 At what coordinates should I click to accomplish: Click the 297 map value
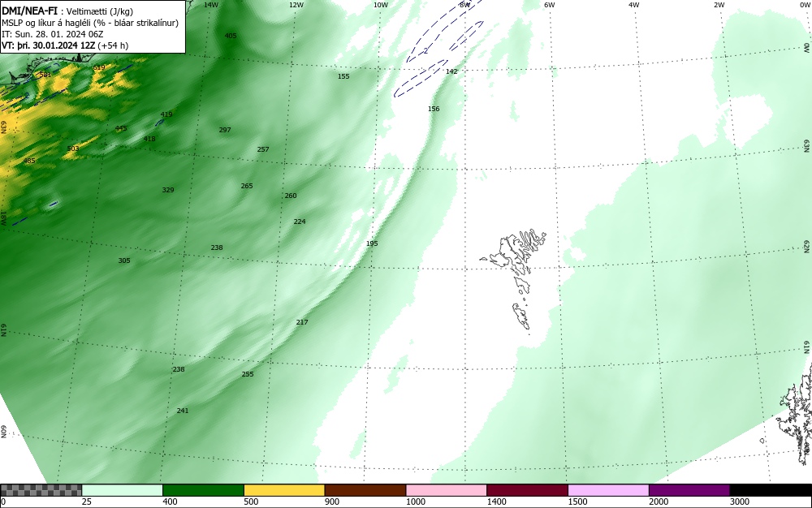[x=225, y=130]
